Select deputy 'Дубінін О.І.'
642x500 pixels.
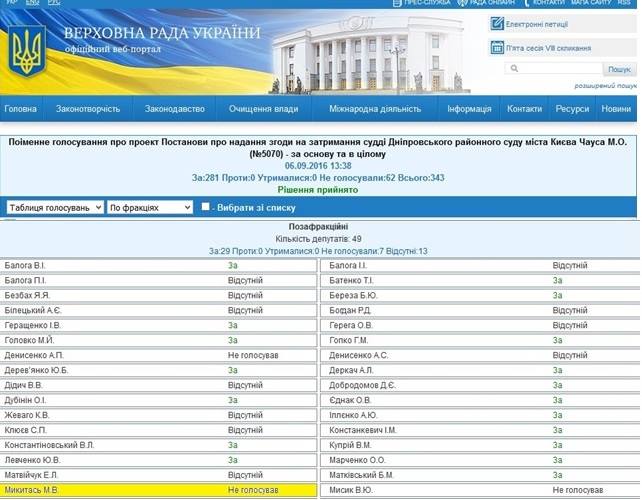pyautogui.click(x=25, y=400)
